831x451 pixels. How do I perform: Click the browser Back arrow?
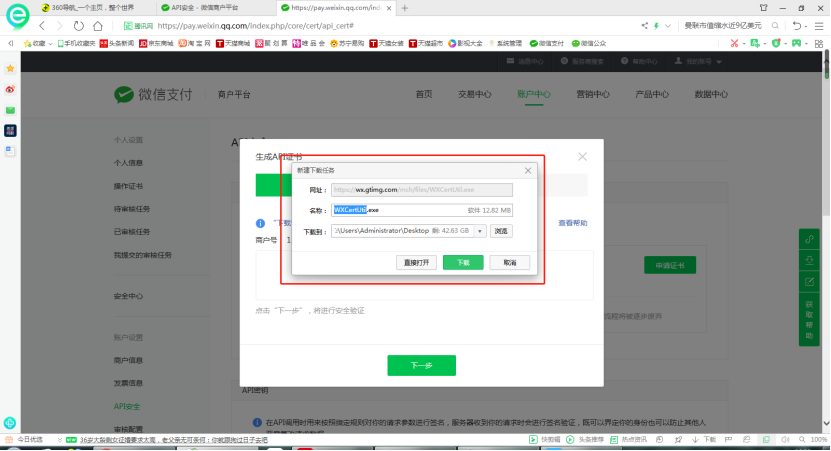42,25
